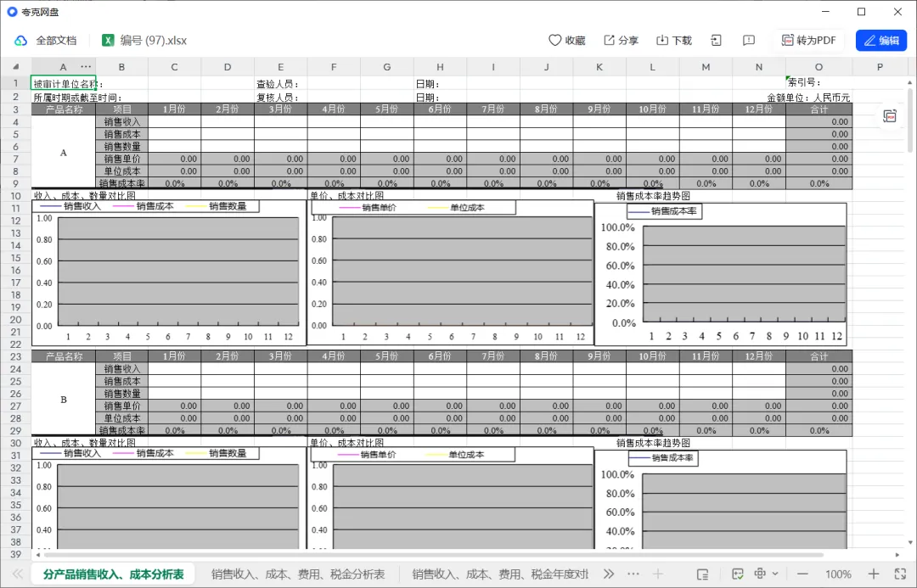Select column O header
Screen dimensions: 917x588
819,67
